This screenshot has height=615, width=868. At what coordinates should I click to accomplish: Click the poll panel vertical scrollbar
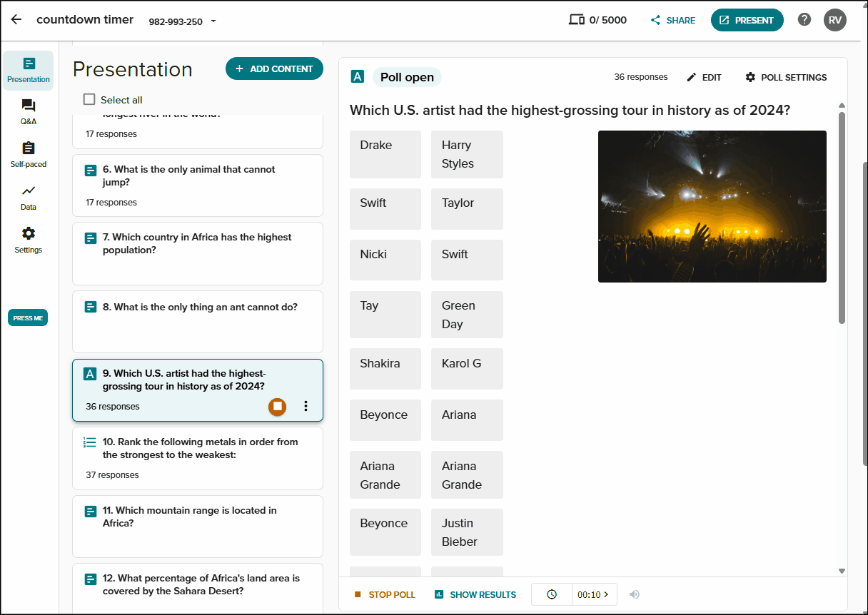[x=842, y=218]
